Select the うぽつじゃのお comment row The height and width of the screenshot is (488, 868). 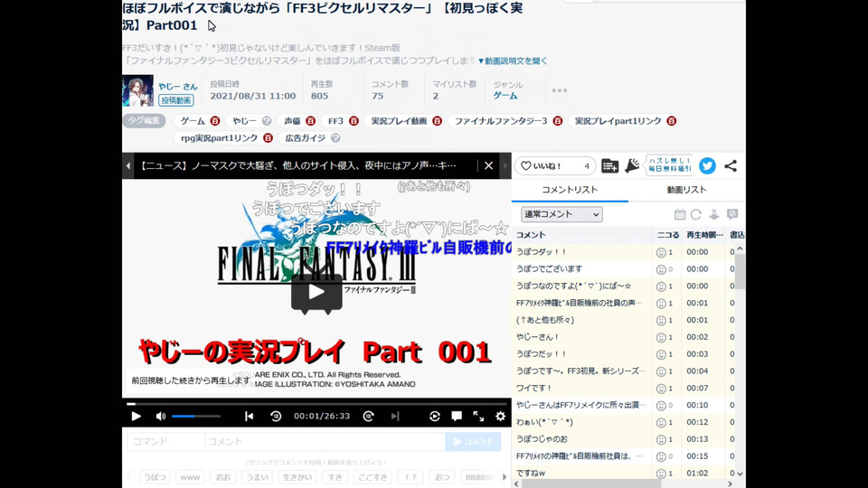(x=624, y=439)
